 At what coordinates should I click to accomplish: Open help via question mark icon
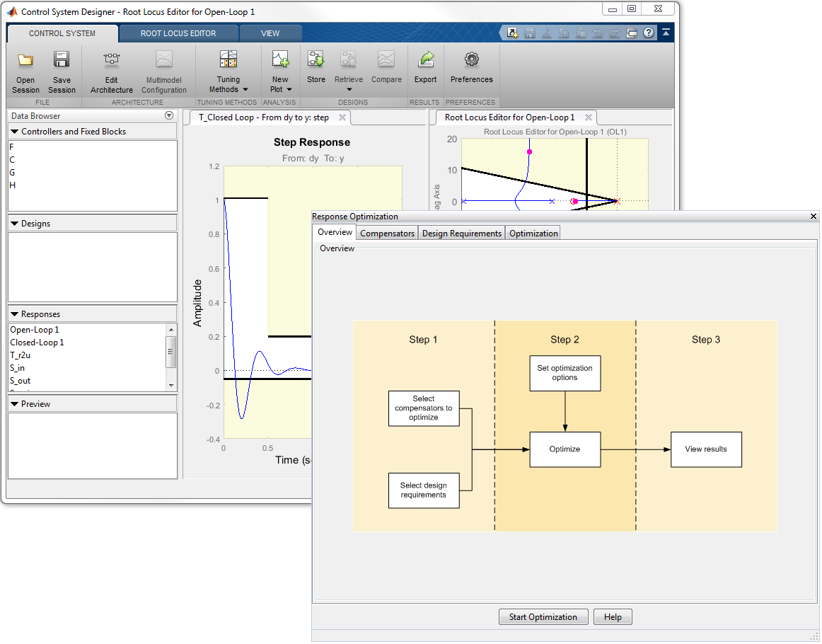pyautogui.click(x=649, y=33)
